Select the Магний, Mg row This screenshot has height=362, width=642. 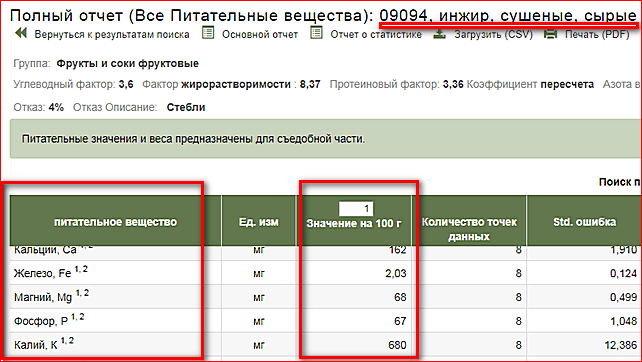click(326, 296)
